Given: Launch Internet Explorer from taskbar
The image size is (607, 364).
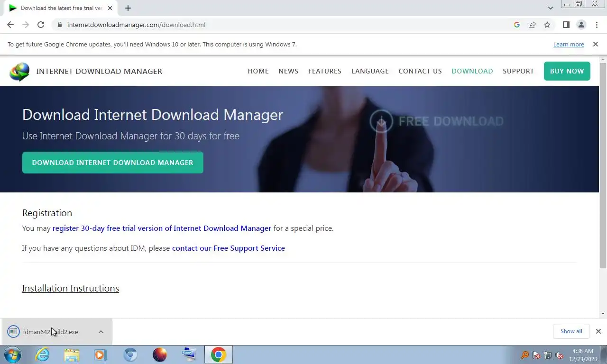Looking at the screenshot, I should 43,355.
